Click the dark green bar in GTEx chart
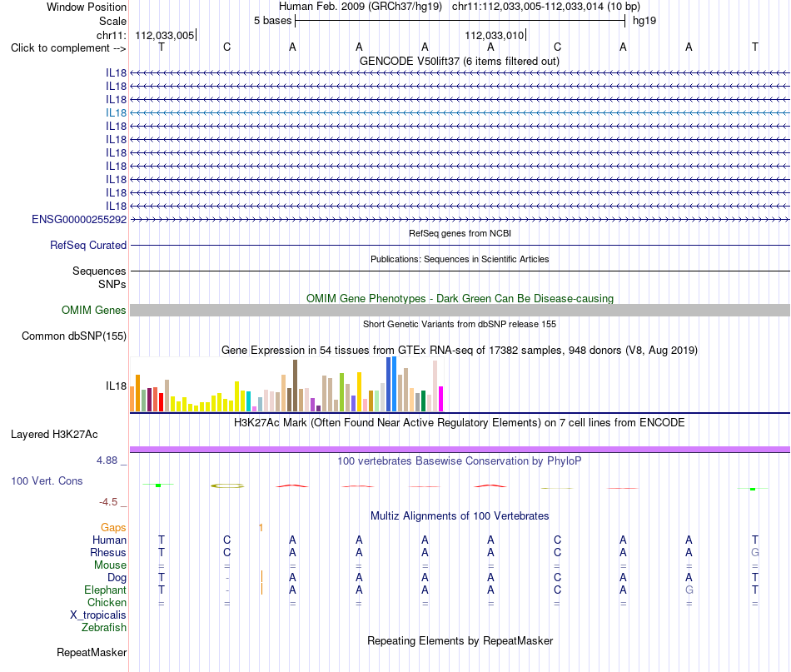 424,401
